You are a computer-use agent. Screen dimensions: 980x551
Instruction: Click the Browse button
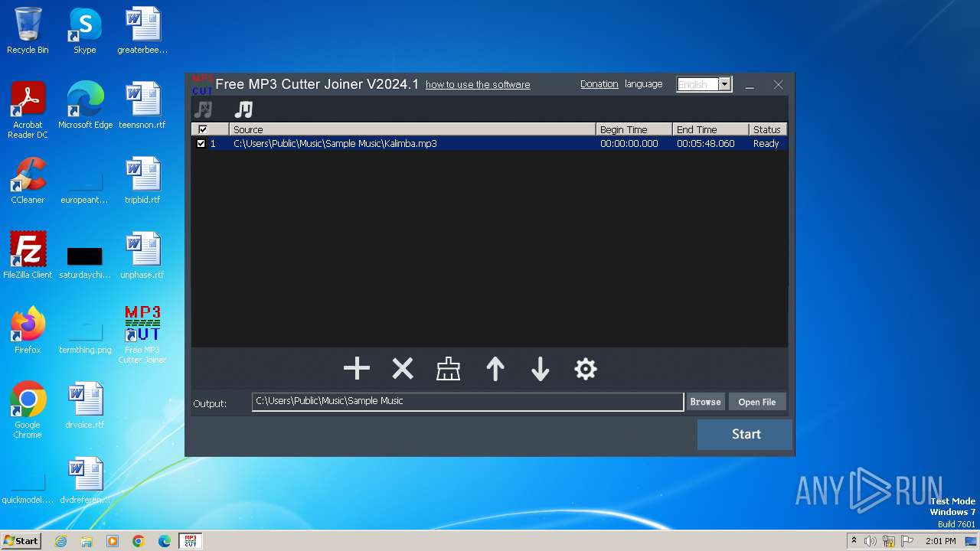(705, 402)
